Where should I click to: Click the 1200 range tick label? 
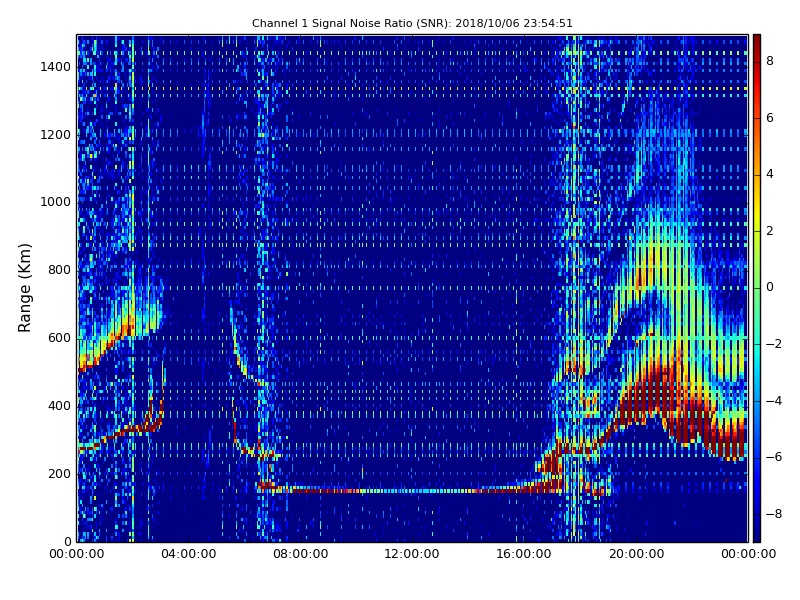click(x=56, y=135)
